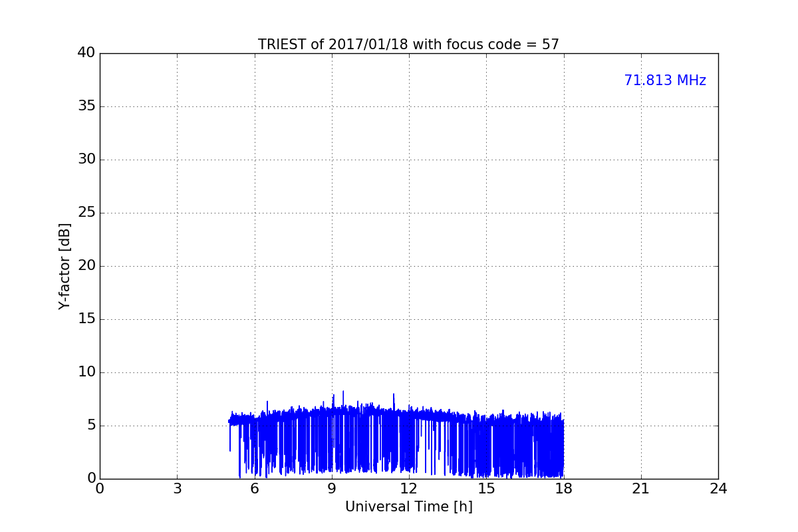Click y-axis tick label '35'
Screen dimensions: 798x532
[86, 106]
